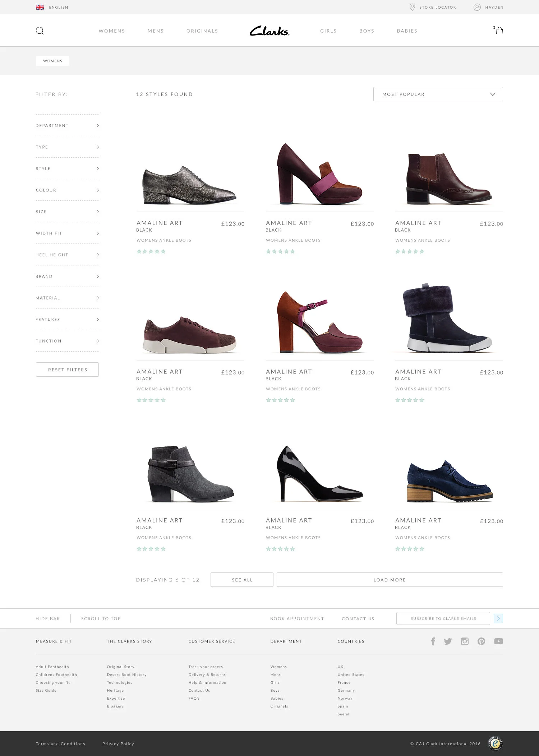This screenshot has height=756, width=539.
Task: Open the burgundy chelsea boot thumbnail
Action: (449, 179)
